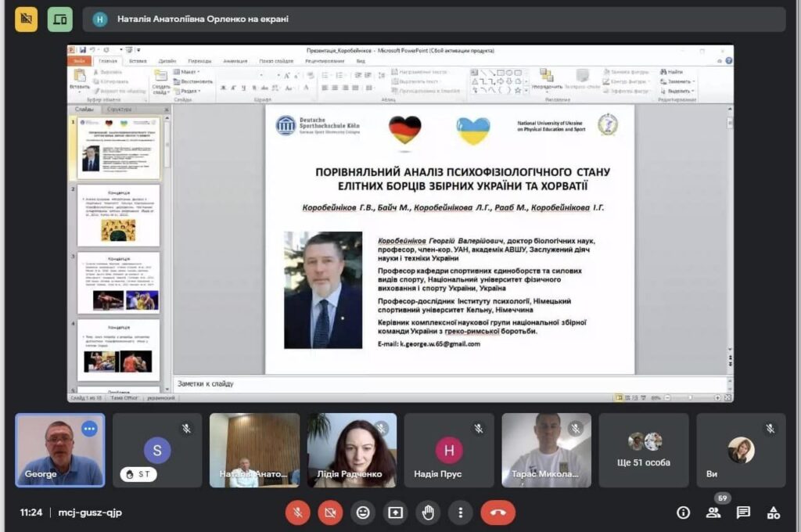801x532 pixels.
Task: Show the participants list with 59 badge
Action: 713,512
